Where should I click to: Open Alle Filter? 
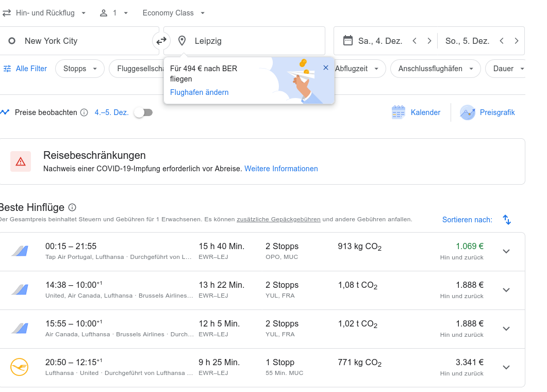point(25,69)
